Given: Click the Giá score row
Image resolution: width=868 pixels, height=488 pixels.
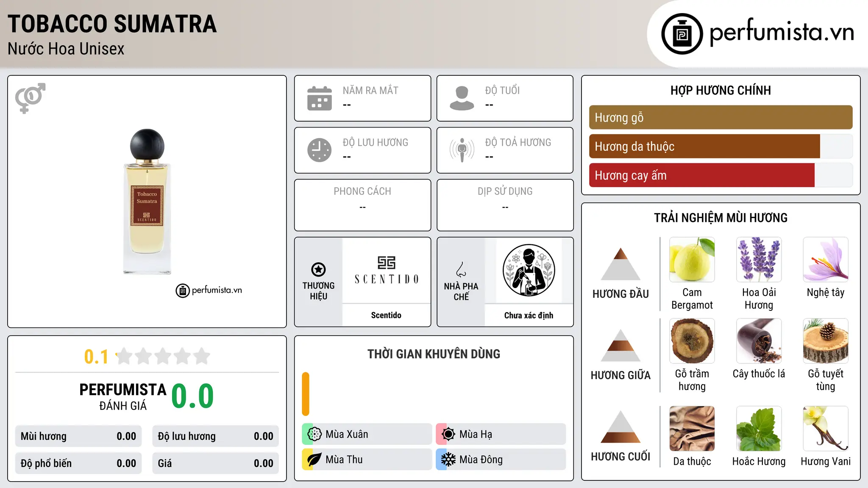Looking at the screenshot, I should pos(215,463).
